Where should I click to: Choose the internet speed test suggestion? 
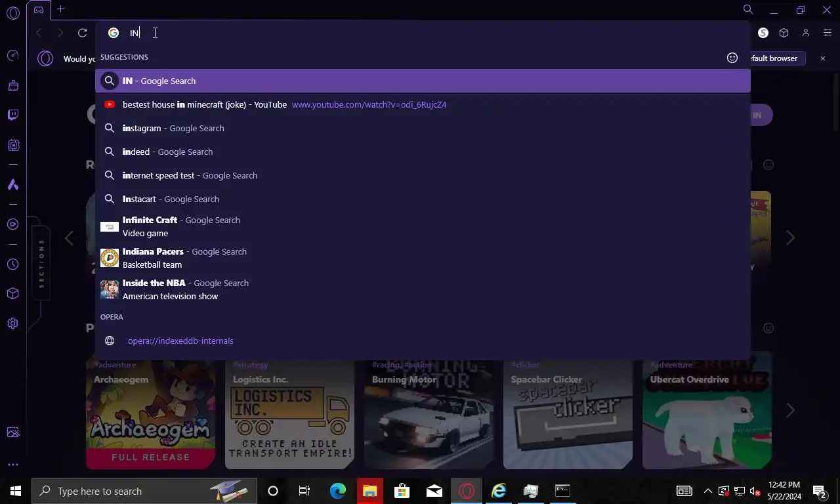(423, 175)
